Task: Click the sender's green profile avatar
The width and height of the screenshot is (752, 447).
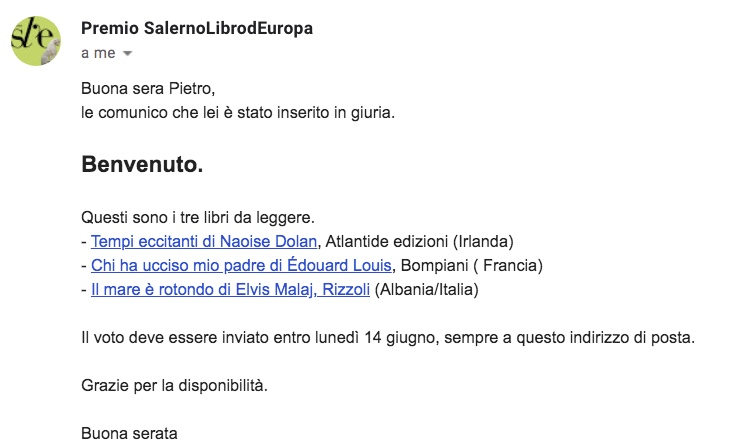Action: tap(35, 40)
